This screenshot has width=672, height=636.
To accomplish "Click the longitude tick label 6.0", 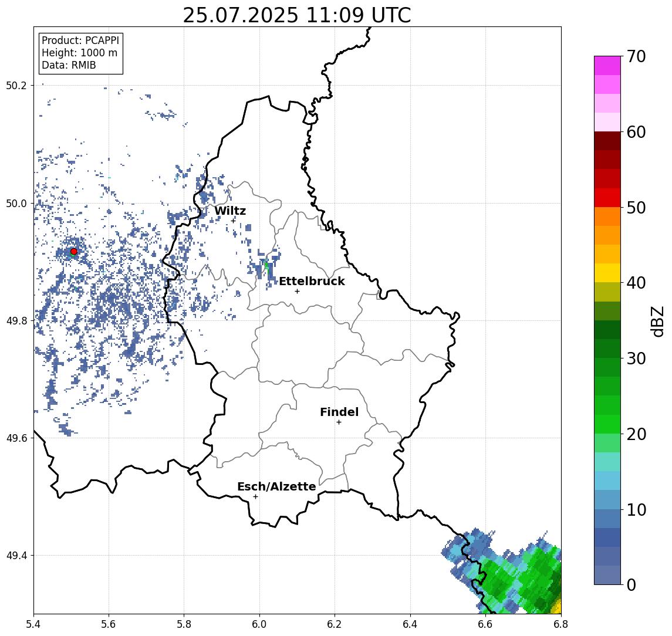I will 260,624.
